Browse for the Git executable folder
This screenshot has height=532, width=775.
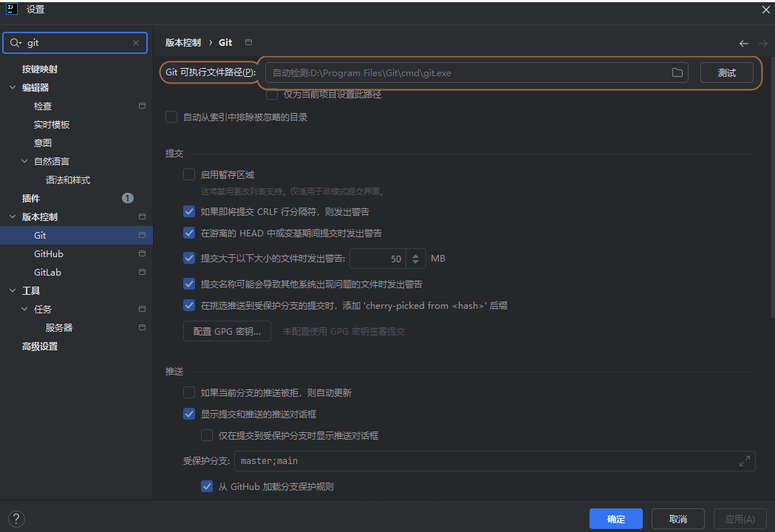[x=677, y=72]
